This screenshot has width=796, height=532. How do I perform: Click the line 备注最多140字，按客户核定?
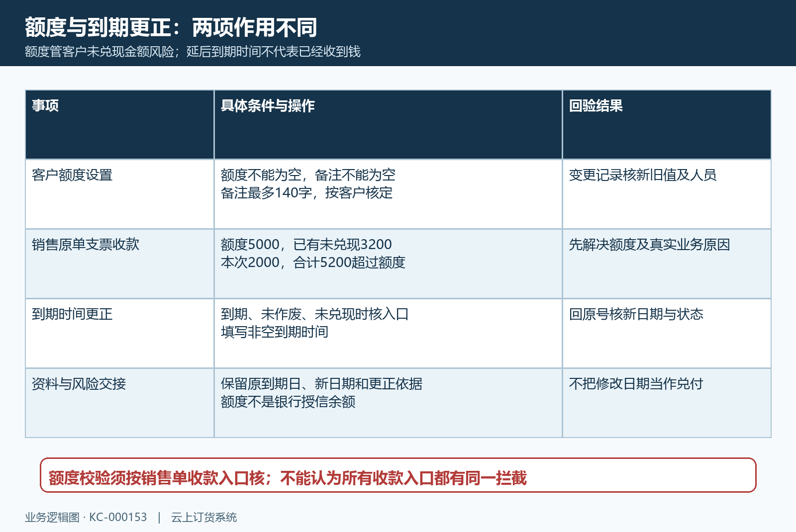306,193
